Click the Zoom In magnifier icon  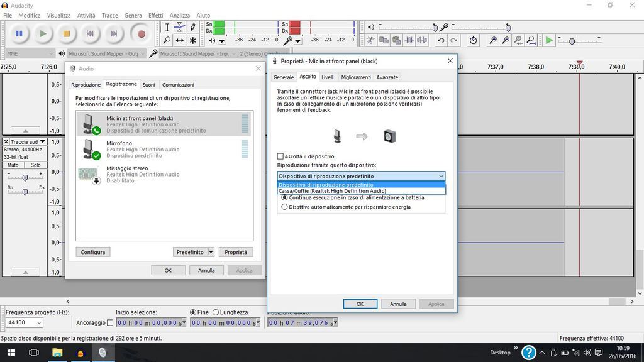[493, 40]
